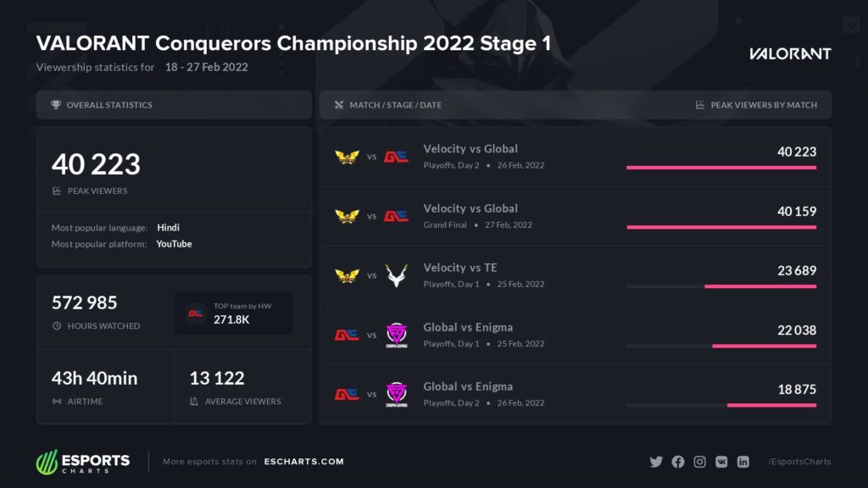868x488 pixels.
Task: Click the /EsportsCharts handle text
Action: (x=799, y=462)
